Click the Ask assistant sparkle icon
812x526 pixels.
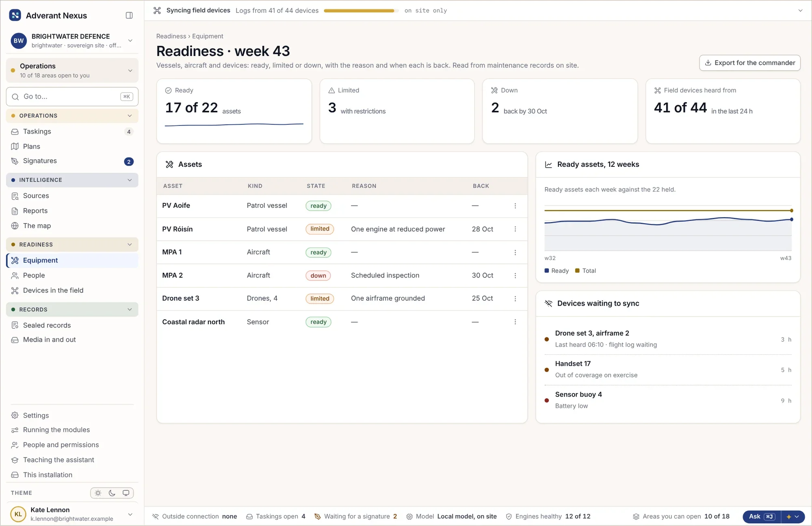(x=789, y=517)
